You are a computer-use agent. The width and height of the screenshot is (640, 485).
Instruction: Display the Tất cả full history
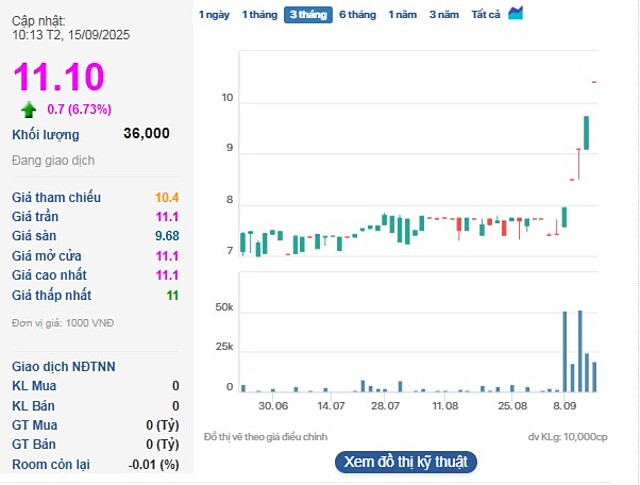[x=486, y=15]
